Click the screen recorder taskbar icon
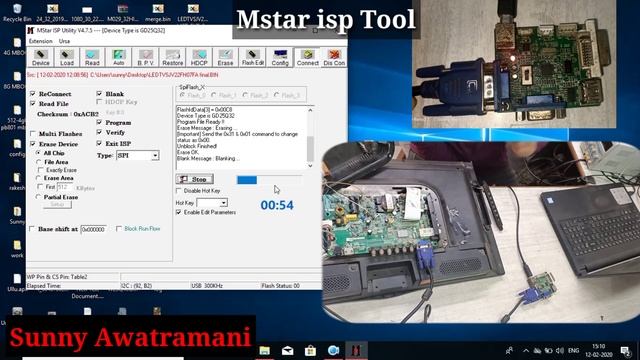 click(x=333, y=351)
